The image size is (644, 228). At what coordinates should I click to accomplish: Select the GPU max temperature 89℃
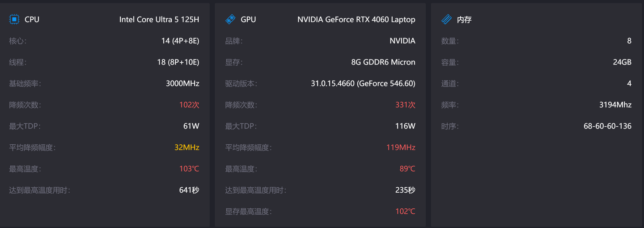pyautogui.click(x=407, y=169)
